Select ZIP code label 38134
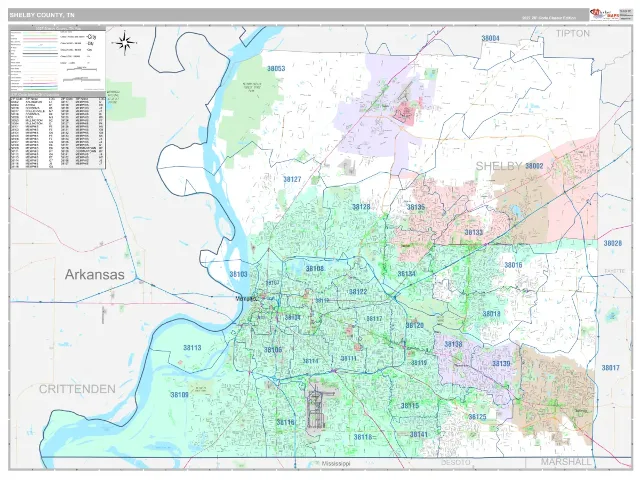Image resolution: width=640 pixels, height=480 pixels. 407,274
